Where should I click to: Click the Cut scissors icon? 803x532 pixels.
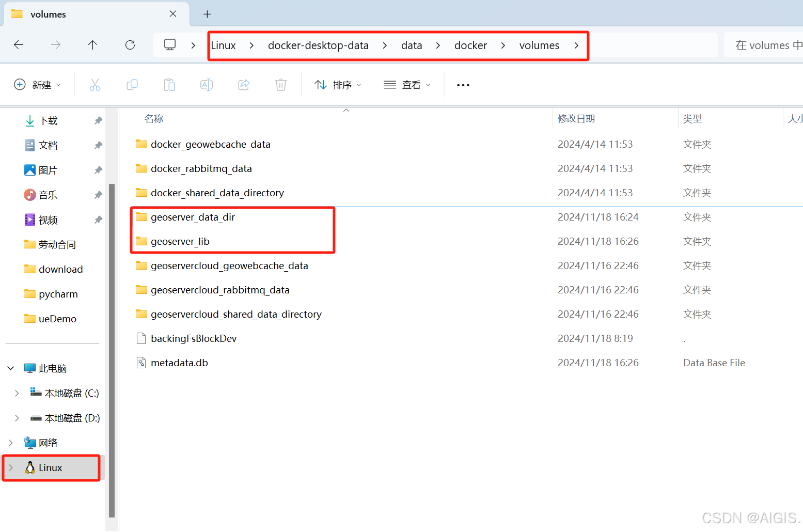(x=95, y=85)
